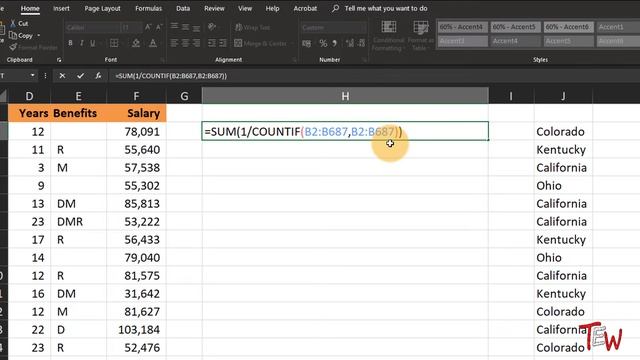Viewport: 640px width, 360px height.
Task: Open the Formulas ribbon tab
Action: click(149, 8)
